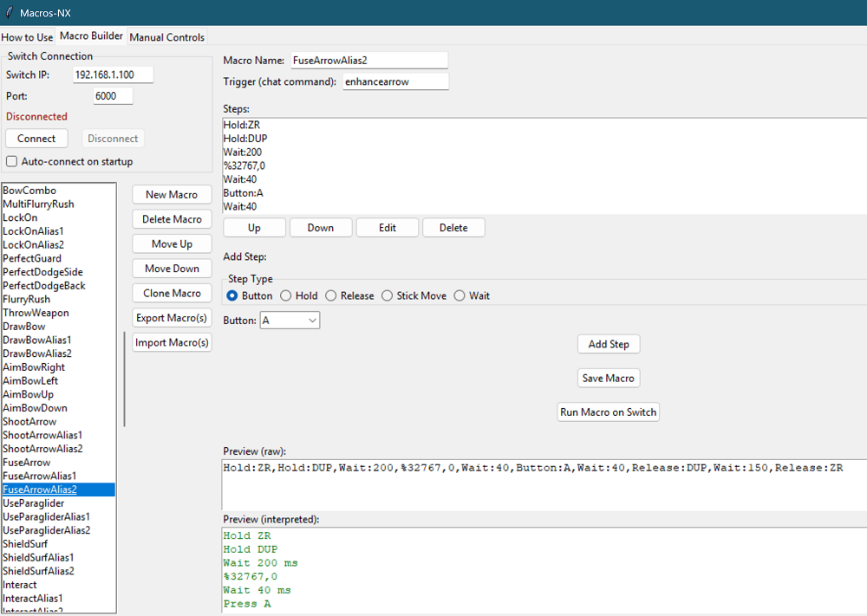Click the Macro Name input field

click(x=369, y=60)
